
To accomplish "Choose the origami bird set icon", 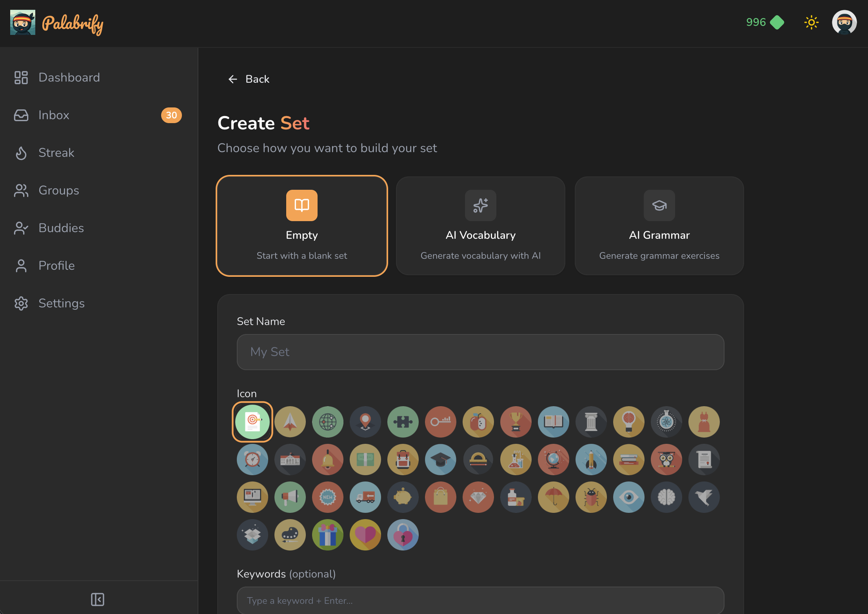I will click(704, 497).
